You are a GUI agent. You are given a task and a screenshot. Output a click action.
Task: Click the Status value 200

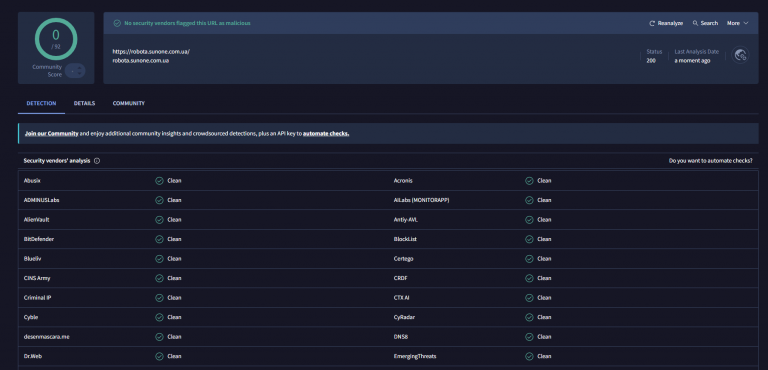pos(651,61)
